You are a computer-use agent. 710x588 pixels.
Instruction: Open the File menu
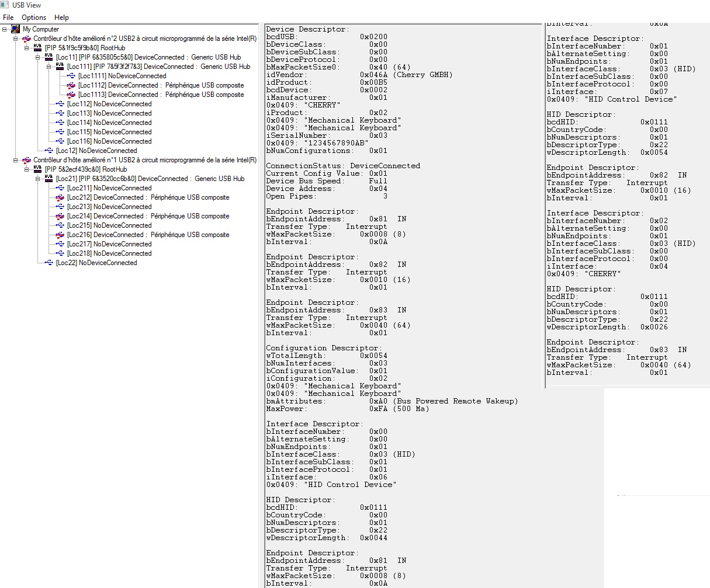click(8, 18)
